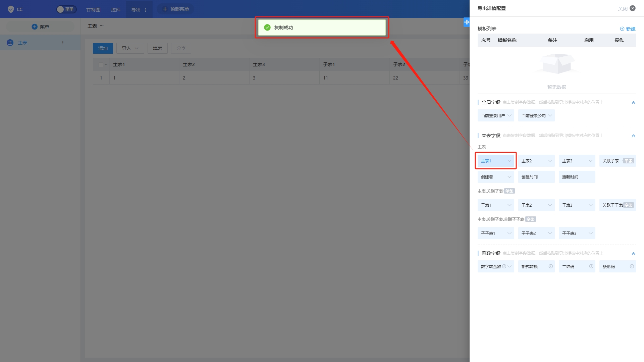Open the 导出 tab more options icon

145,10
